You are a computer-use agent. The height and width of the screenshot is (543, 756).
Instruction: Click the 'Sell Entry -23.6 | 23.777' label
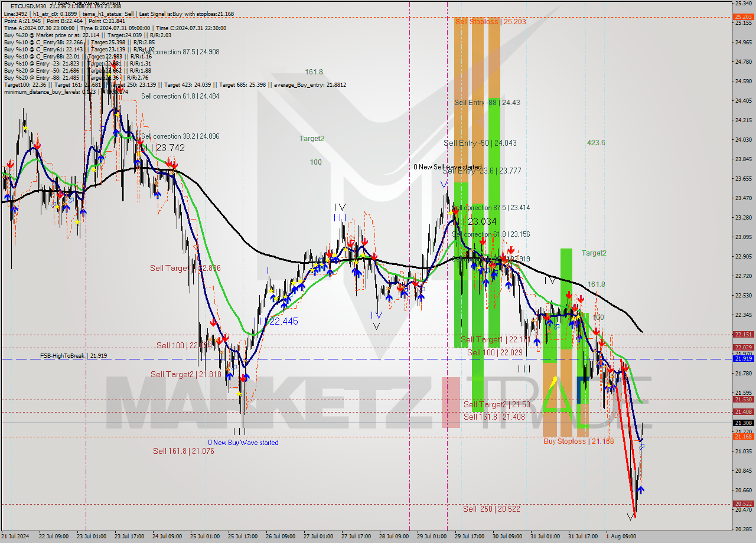(482, 171)
